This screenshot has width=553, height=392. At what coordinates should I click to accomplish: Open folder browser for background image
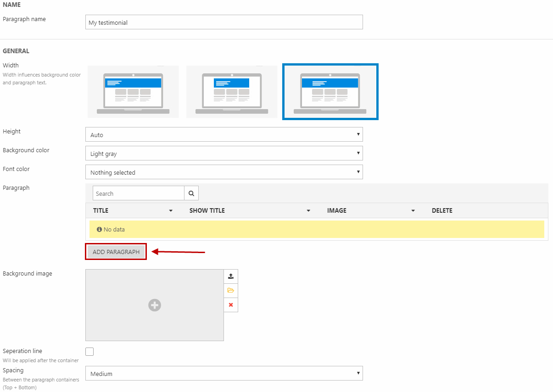point(231,291)
